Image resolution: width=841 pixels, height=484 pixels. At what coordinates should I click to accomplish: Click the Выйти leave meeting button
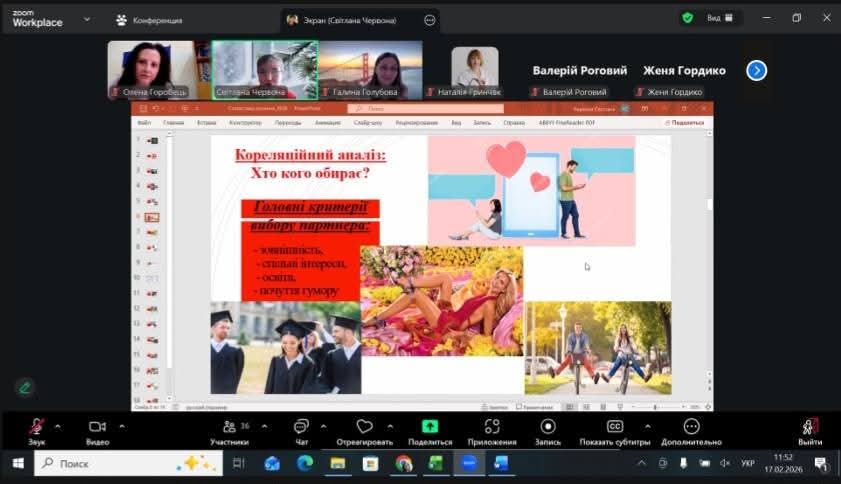(x=810, y=427)
